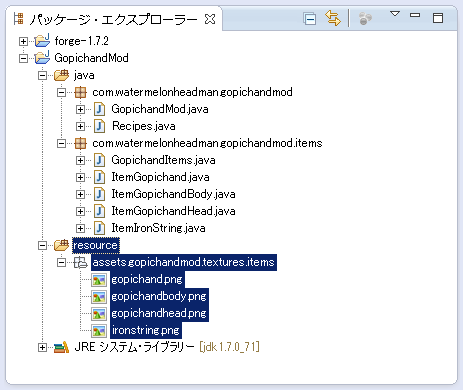Collapse the java source folder
Viewport: 463px width, 390px height.
tap(42, 75)
